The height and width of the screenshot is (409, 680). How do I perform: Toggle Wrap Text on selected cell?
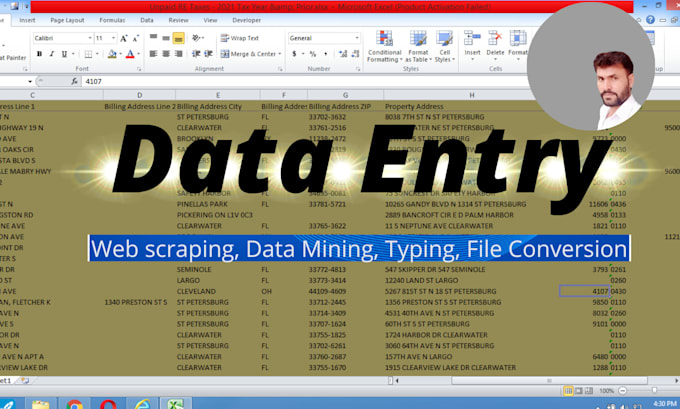[x=240, y=38]
